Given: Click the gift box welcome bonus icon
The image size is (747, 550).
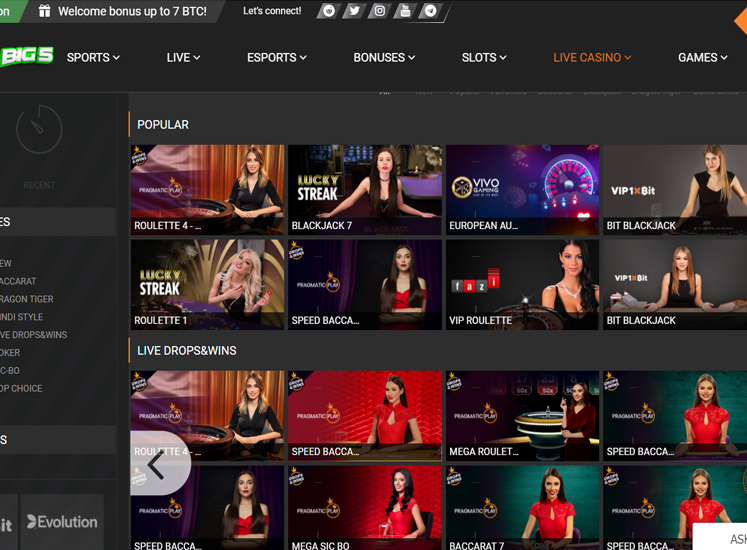Looking at the screenshot, I should [x=44, y=11].
